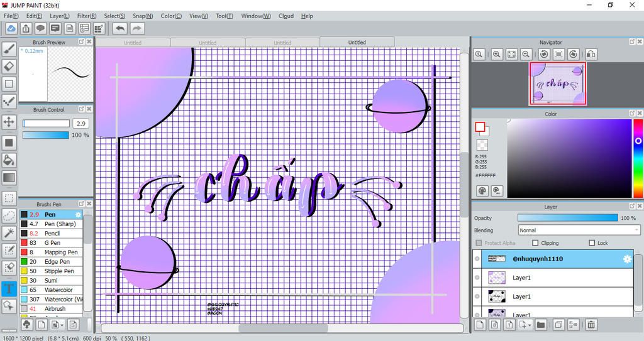Select the Move tool
The width and height of the screenshot is (644, 341).
[x=9, y=122]
